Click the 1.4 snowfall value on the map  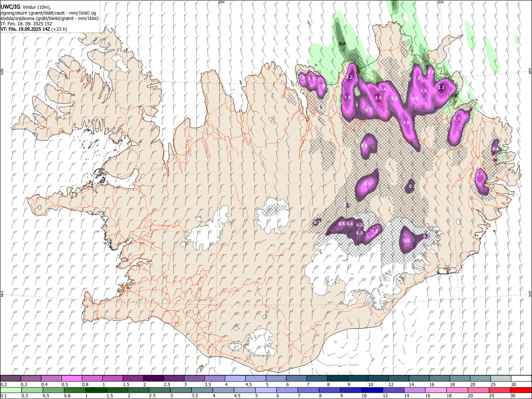click(x=383, y=89)
